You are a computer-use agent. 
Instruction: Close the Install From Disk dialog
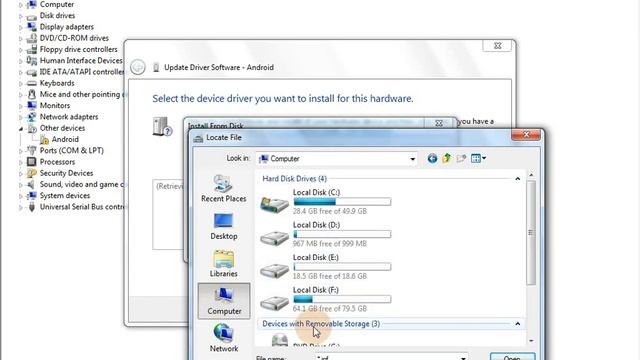(x=439, y=123)
